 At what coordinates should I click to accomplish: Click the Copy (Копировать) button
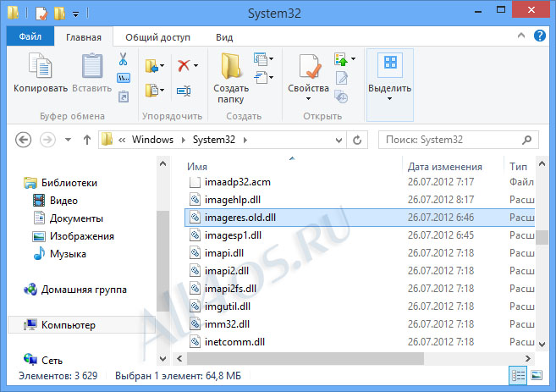[40, 73]
